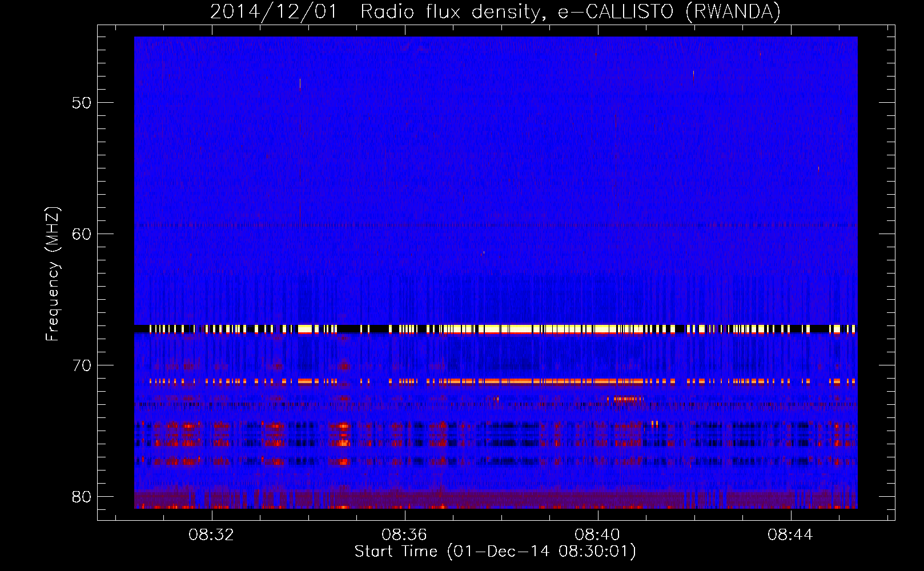924x571 pixels.
Task: Click the bright white interference band near 67 MHz
Action: (x=496, y=329)
